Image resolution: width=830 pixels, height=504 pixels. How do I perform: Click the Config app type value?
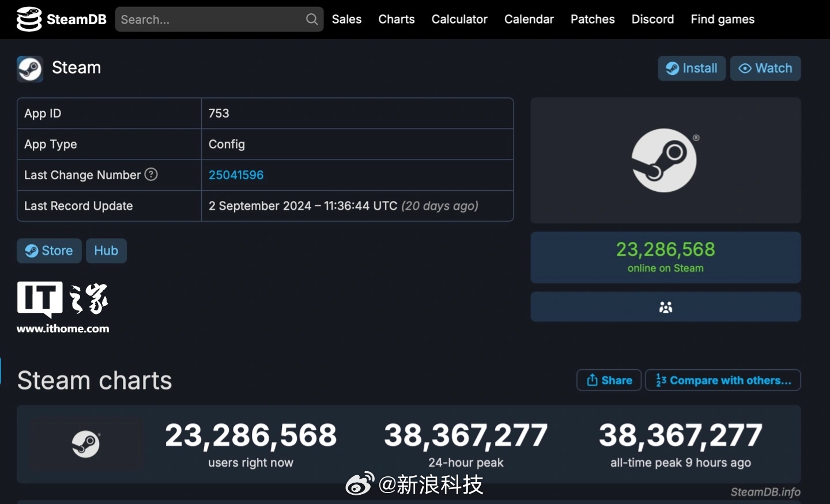[x=227, y=144]
